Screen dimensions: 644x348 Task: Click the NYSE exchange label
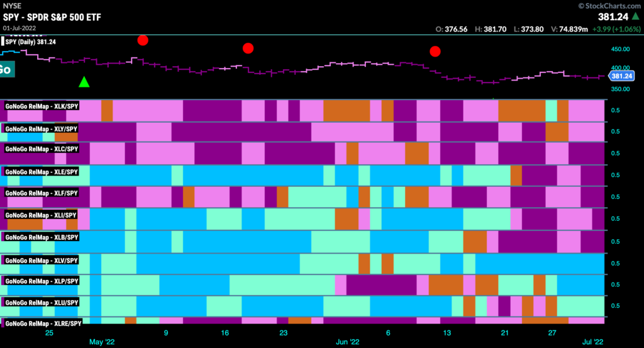point(12,6)
